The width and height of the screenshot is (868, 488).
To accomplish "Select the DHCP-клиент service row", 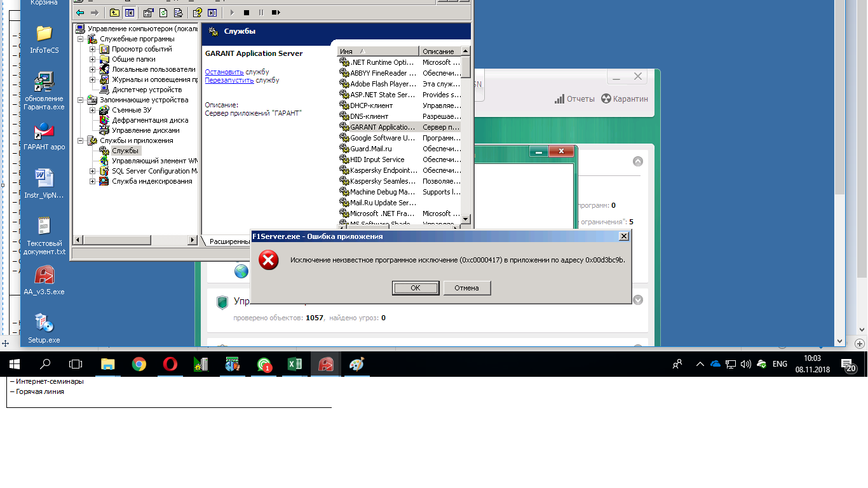I will [x=400, y=105].
